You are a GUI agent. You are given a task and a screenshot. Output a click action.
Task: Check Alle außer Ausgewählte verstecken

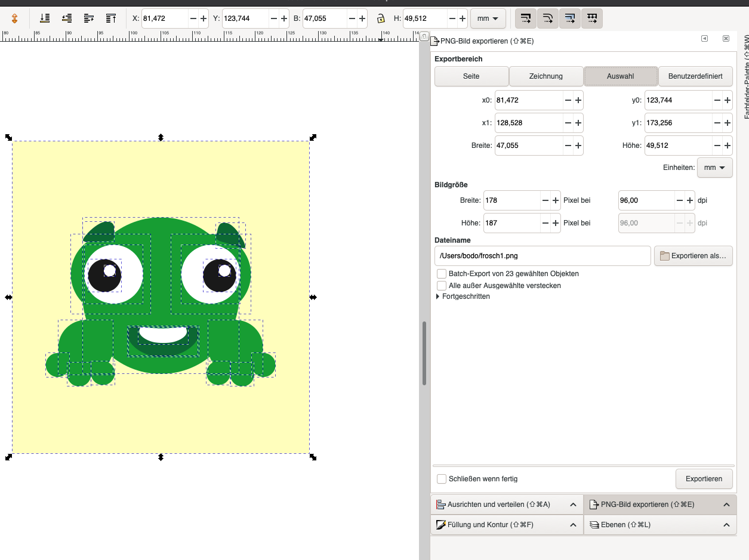442,286
